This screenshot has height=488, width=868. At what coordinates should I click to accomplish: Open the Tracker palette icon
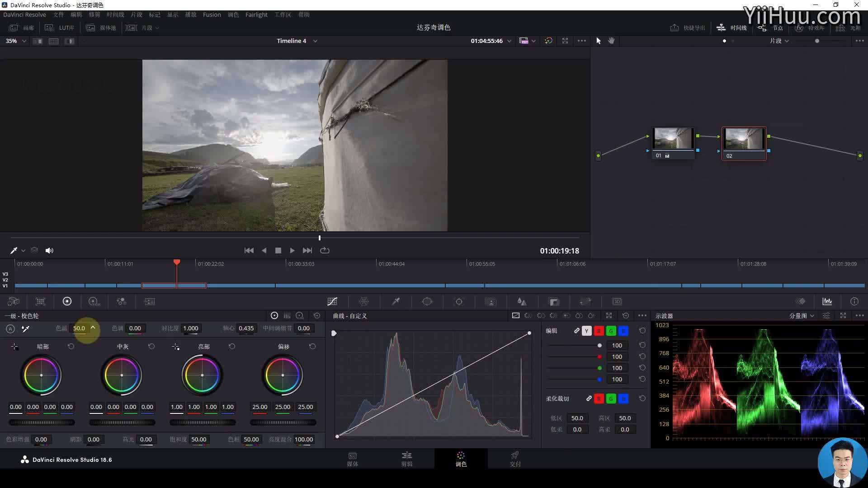tap(459, 301)
